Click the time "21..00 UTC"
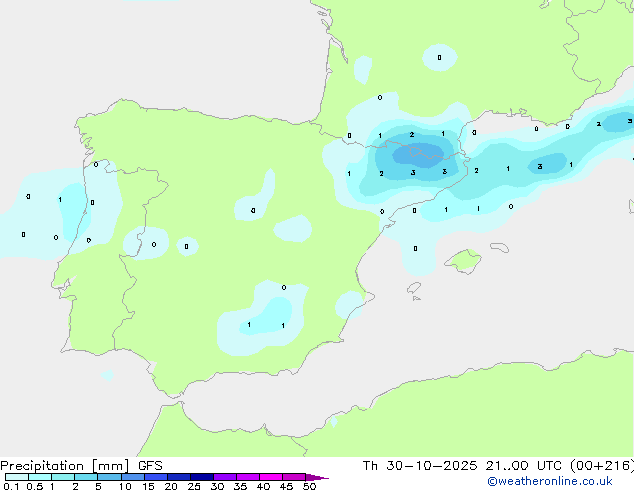 (x=524, y=466)
